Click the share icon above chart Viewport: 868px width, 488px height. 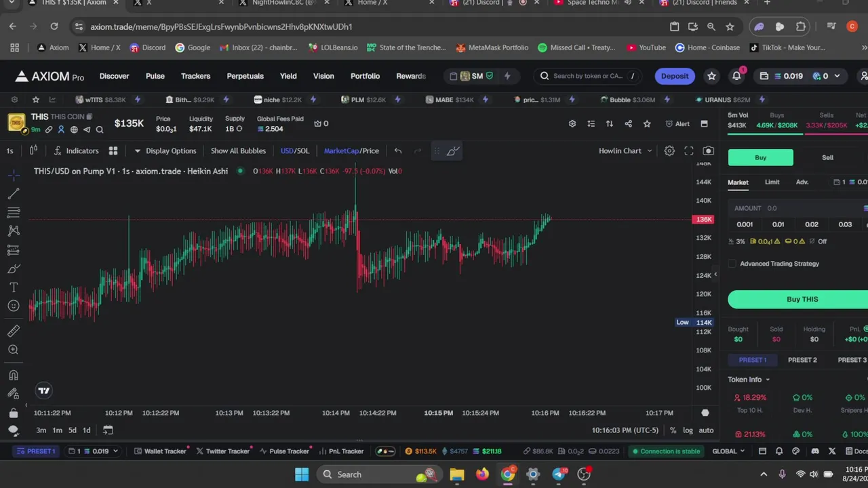point(628,123)
